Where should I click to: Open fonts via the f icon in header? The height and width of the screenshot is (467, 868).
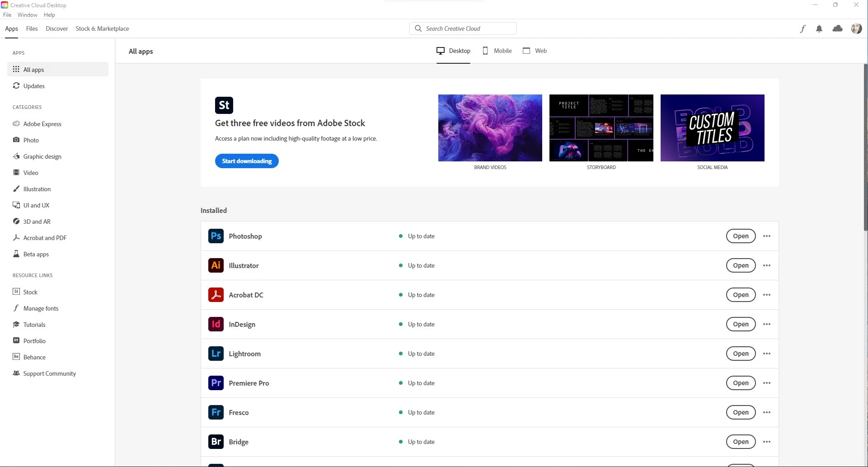tap(802, 29)
